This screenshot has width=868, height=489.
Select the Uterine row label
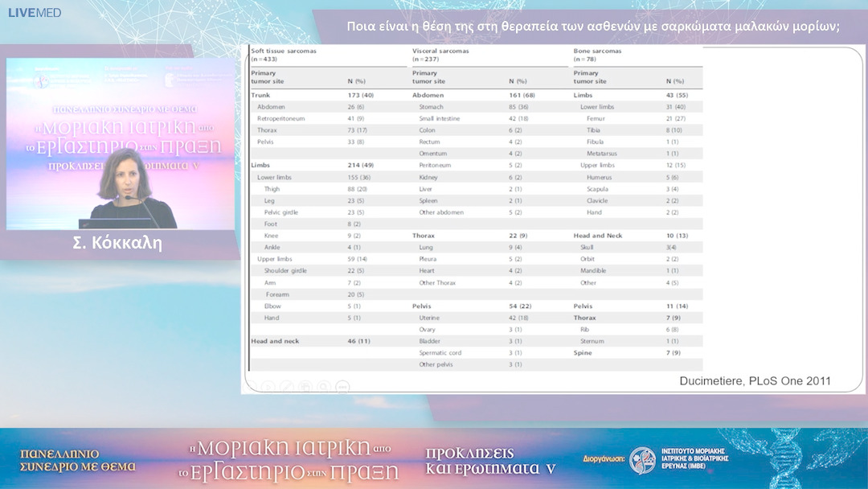click(429, 318)
